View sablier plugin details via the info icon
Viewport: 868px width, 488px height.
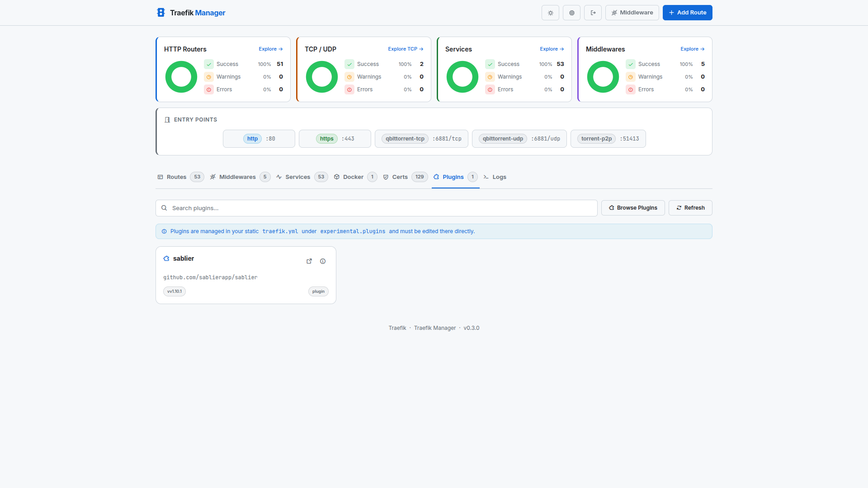coord(322,261)
